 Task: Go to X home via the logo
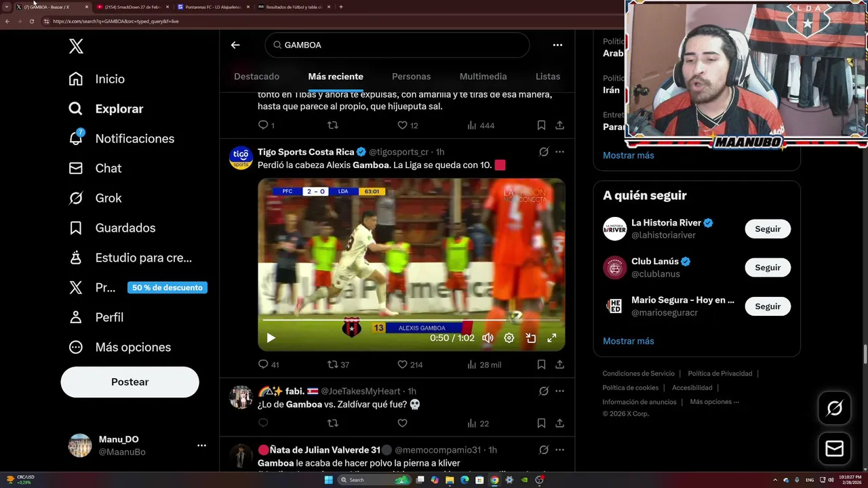point(76,46)
